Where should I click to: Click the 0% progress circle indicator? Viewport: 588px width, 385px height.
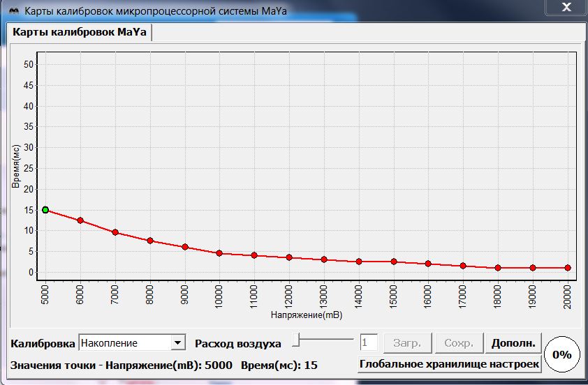tap(561, 354)
